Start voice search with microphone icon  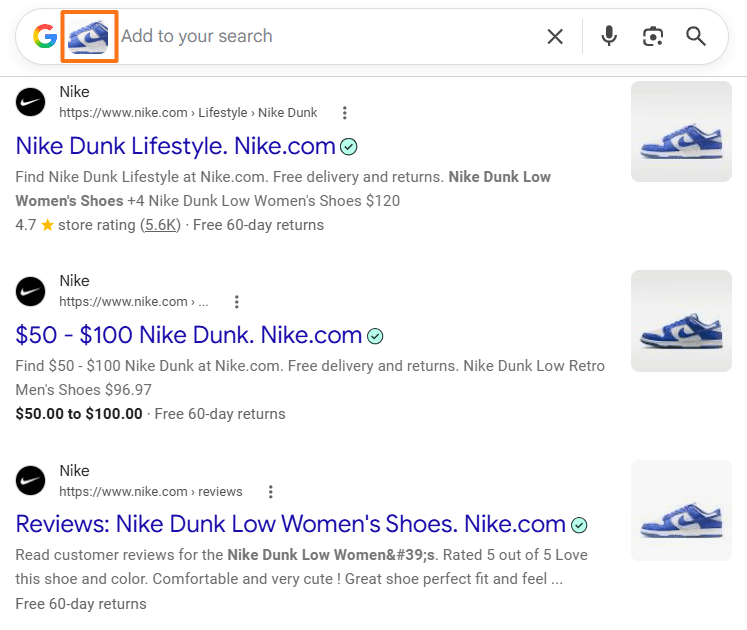(609, 36)
